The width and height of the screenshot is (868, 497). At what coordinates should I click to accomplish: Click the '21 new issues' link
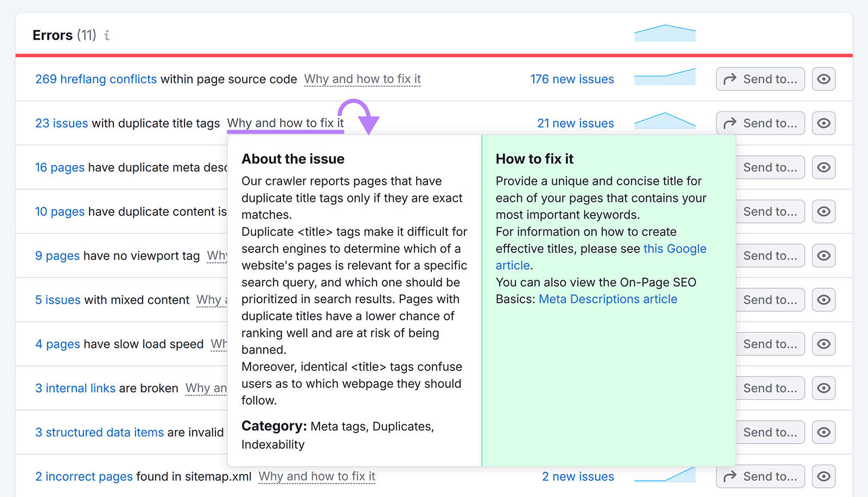(576, 123)
